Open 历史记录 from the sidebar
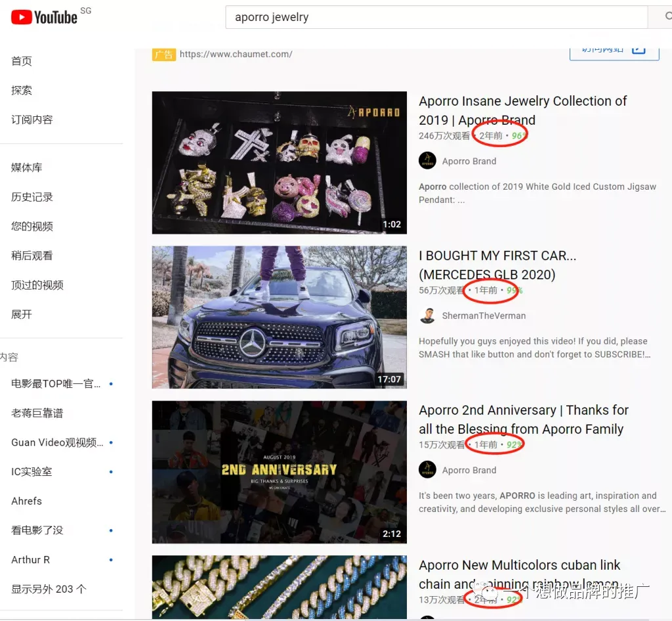Viewport: 672px width, 621px height. point(32,197)
